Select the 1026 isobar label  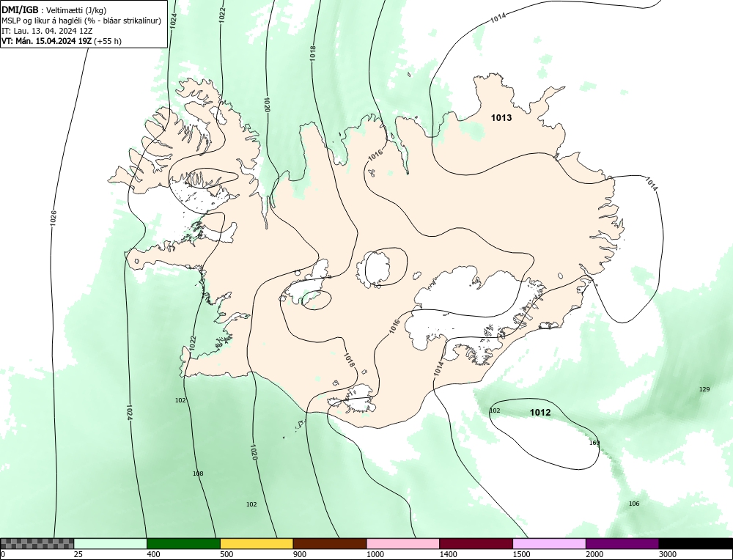(54, 218)
